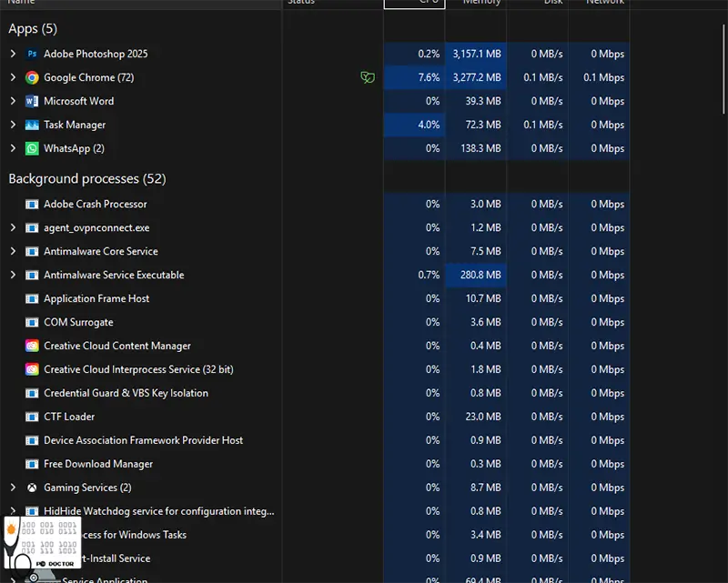The width and height of the screenshot is (728, 583).
Task: Expand Gaming Services (2) group
Action: [13, 488]
